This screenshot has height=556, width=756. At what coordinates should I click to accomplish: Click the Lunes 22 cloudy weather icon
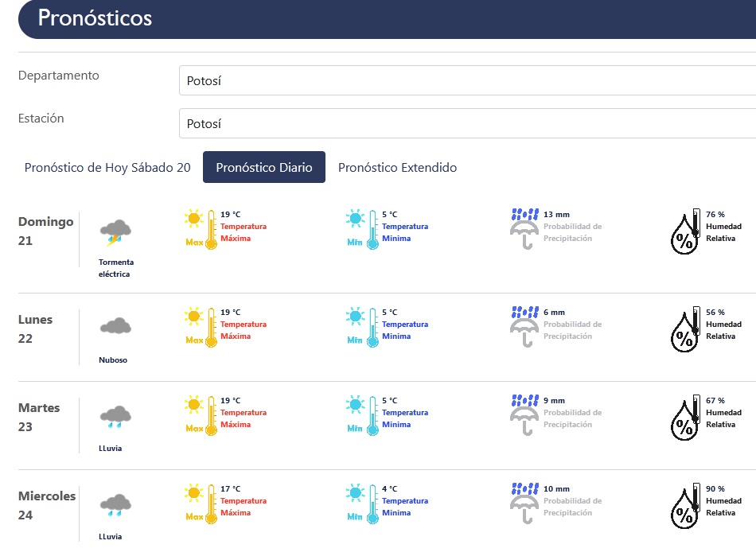pos(115,326)
